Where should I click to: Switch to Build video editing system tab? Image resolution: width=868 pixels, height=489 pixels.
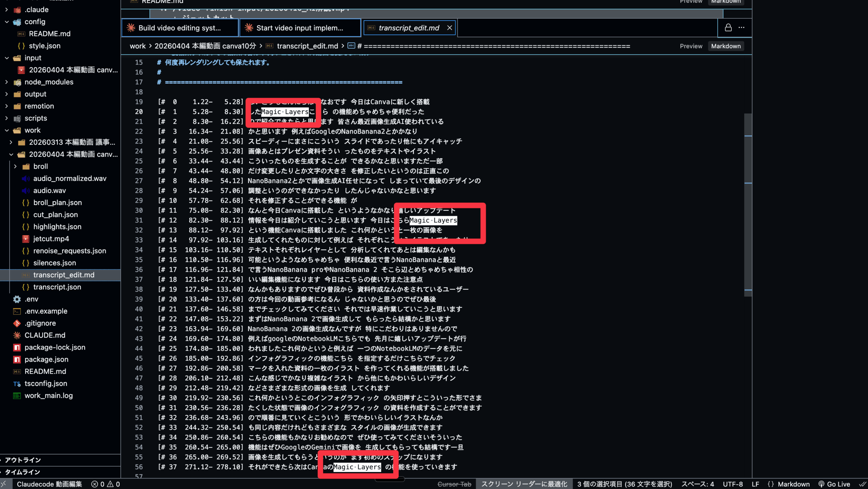click(180, 28)
